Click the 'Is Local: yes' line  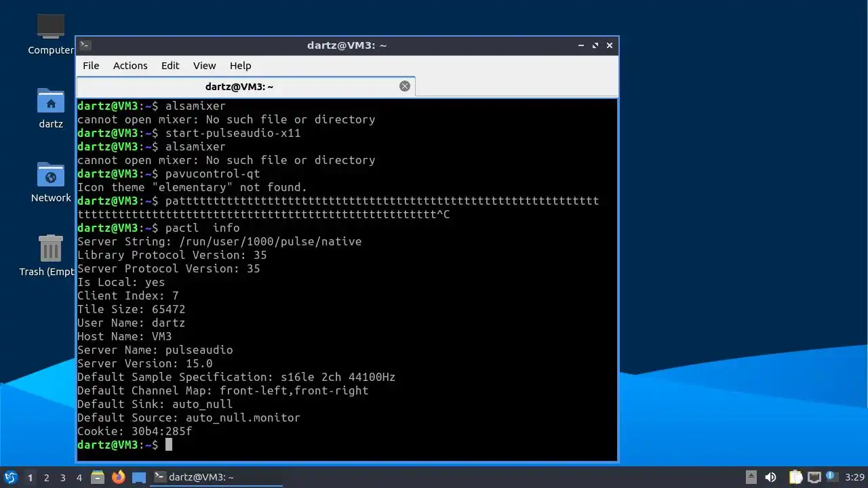tap(121, 282)
